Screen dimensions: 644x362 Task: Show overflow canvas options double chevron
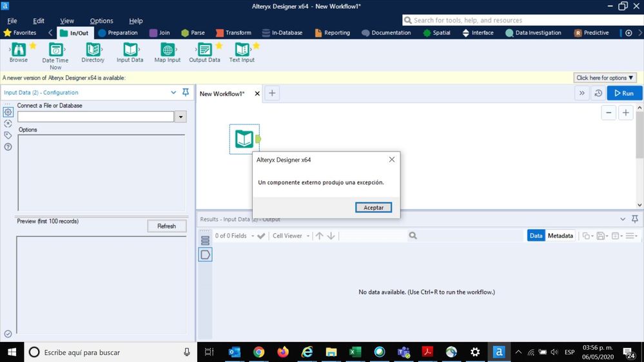(x=582, y=93)
